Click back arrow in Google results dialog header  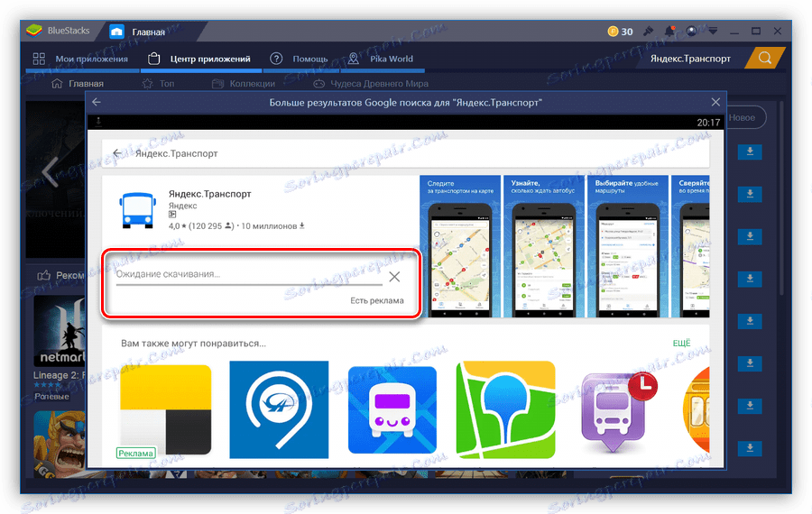97,102
